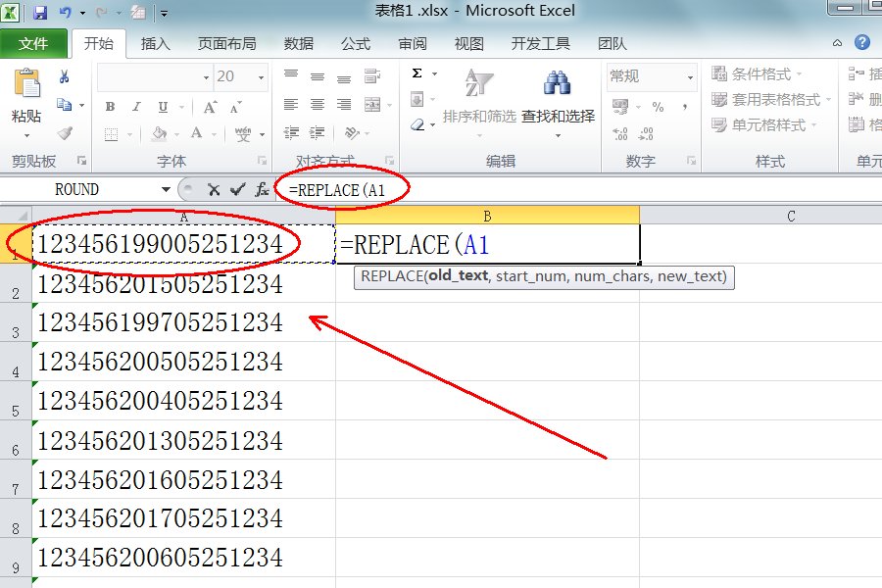Screen dimensions: 882x588
Task: Click the Increase Decimal icon
Action: coord(620,133)
